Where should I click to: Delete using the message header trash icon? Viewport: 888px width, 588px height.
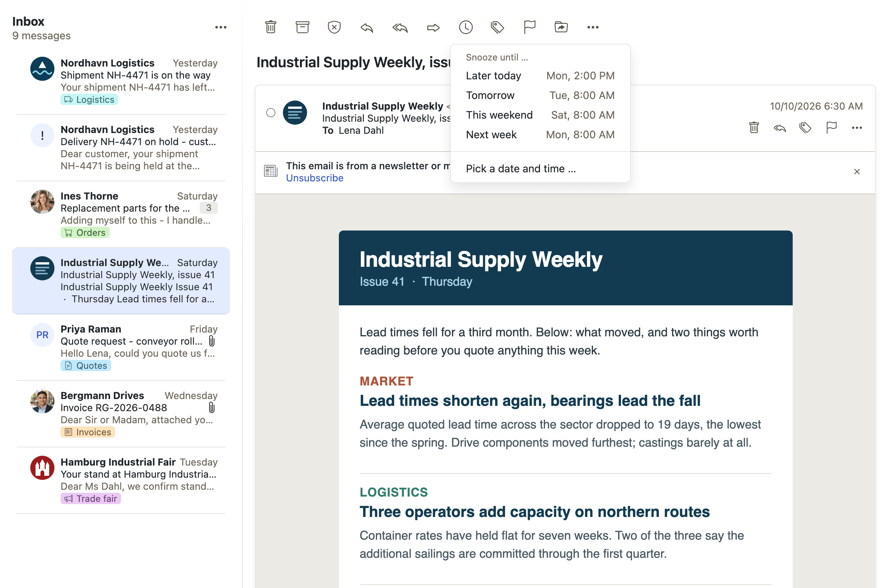(x=754, y=128)
